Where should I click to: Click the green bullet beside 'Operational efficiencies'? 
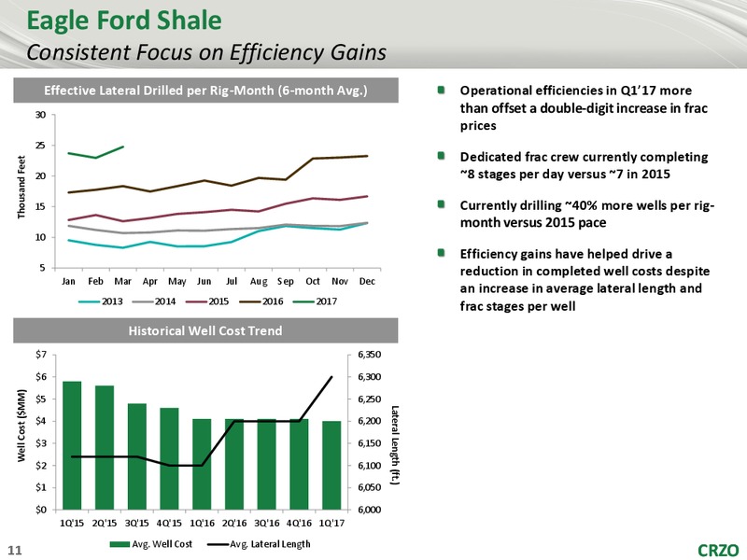click(441, 90)
